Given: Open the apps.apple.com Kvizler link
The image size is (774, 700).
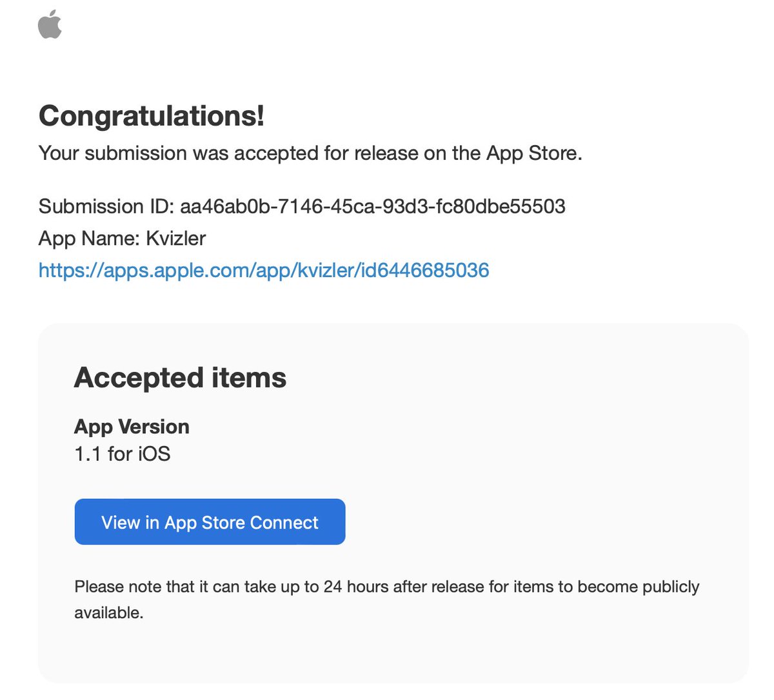Looking at the screenshot, I should click(264, 270).
